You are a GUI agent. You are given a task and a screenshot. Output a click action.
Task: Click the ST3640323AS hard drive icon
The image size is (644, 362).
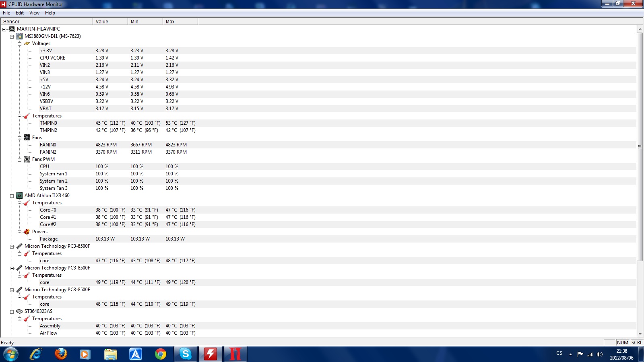click(x=19, y=311)
